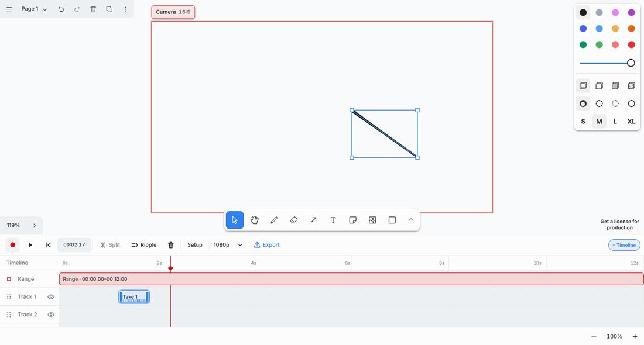This screenshot has height=345, width=644.
Task: Set dash style to draw
Action: tap(583, 103)
